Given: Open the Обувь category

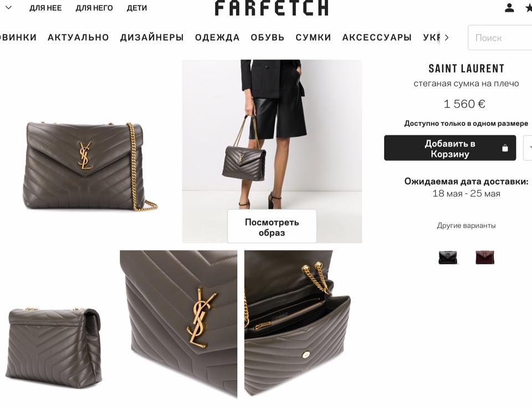Looking at the screenshot, I should click(267, 37).
